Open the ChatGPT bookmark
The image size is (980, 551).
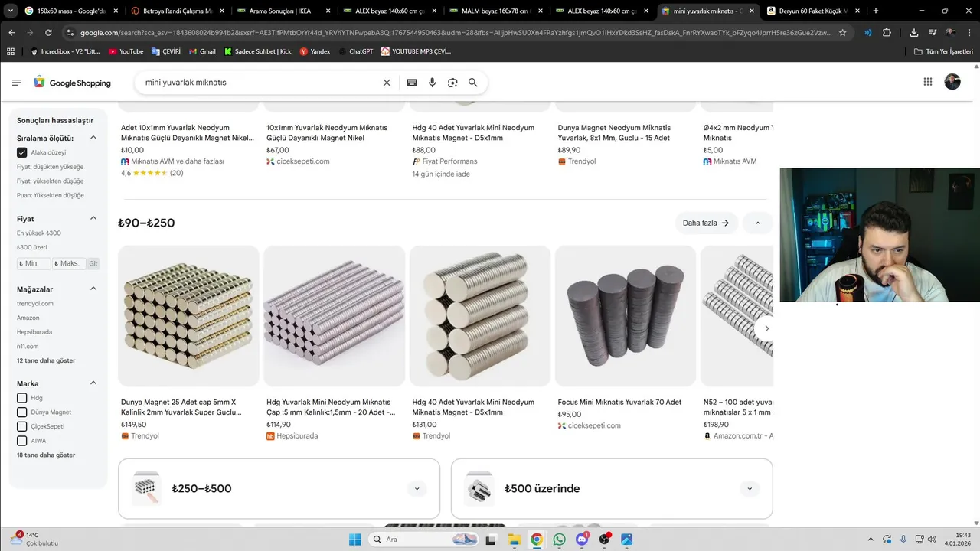click(355, 51)
